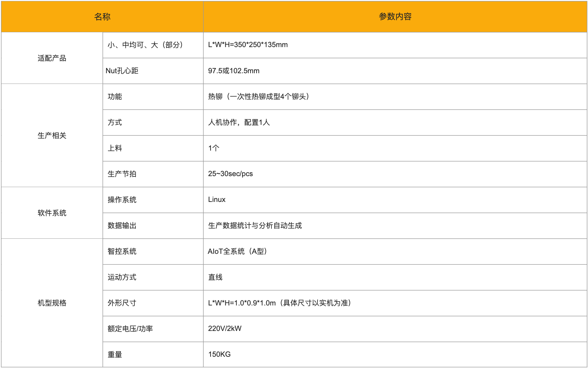Select the 适配产品 category cell
Image resolution: width=588 pixels, height=369 pixels.
[x=52, y=58]
